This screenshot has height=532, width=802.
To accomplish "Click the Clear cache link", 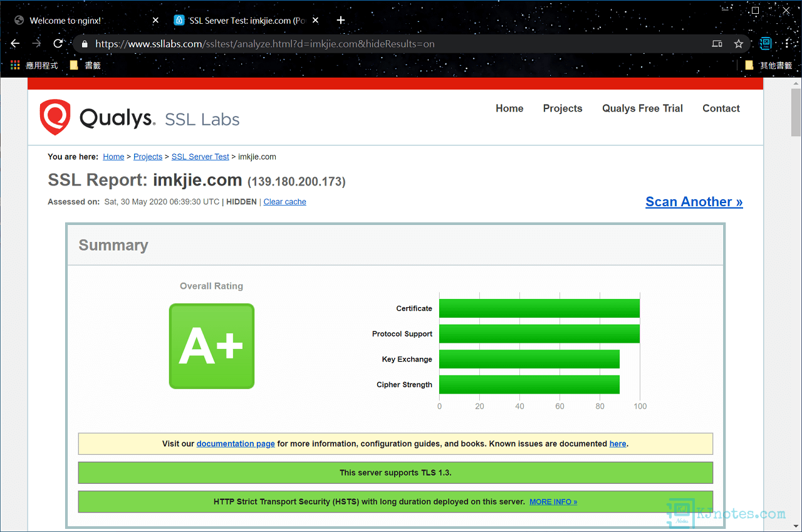I will [x=285, y=202].
